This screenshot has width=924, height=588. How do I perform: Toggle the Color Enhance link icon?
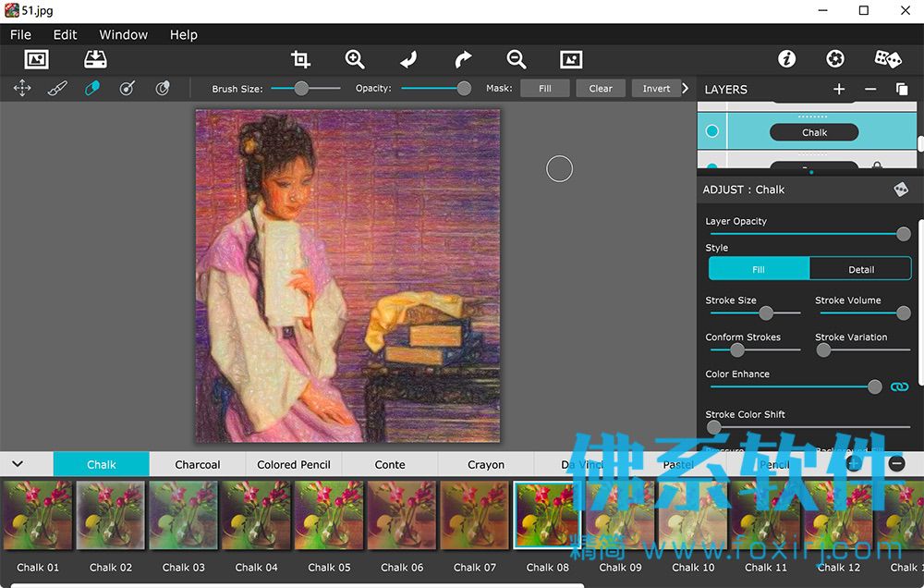pos(899,386)
